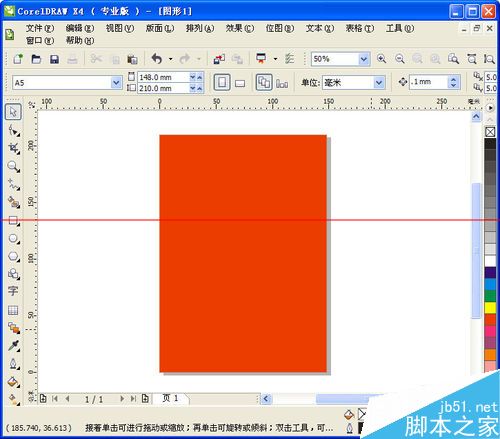Open the 文件 (File) menu

tap(40, 28)
